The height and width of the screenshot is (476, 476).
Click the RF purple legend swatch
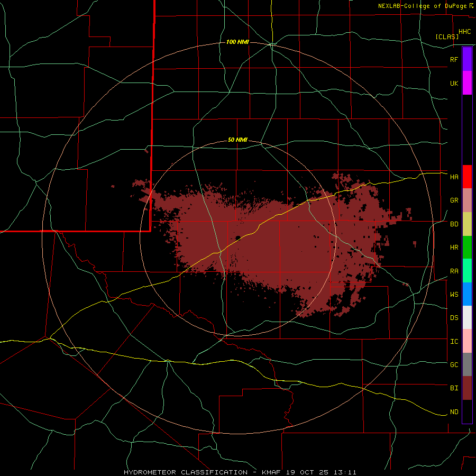coord(467,59)
